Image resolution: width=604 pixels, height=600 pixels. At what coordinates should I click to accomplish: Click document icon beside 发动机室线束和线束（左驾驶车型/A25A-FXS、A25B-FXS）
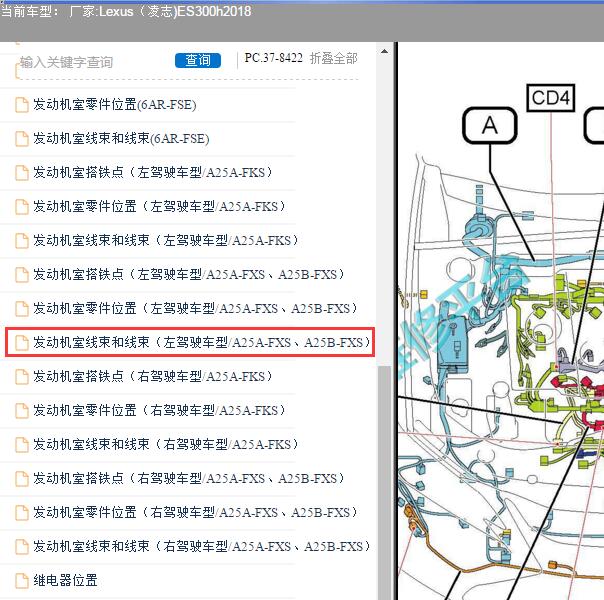tap(22, 342)
